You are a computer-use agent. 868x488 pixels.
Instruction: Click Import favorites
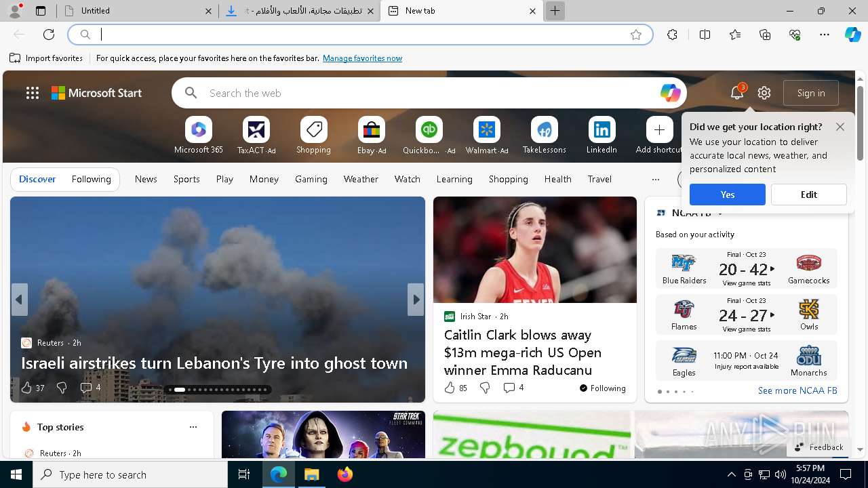click(46, 58)
